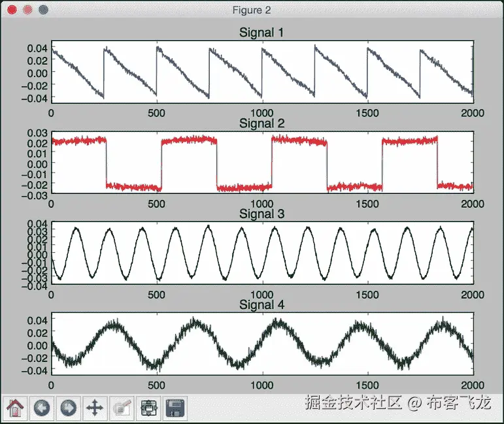This screenshot has height=424, width=504.
Task: Open Configure subplots tool
Action: (148, 408)
